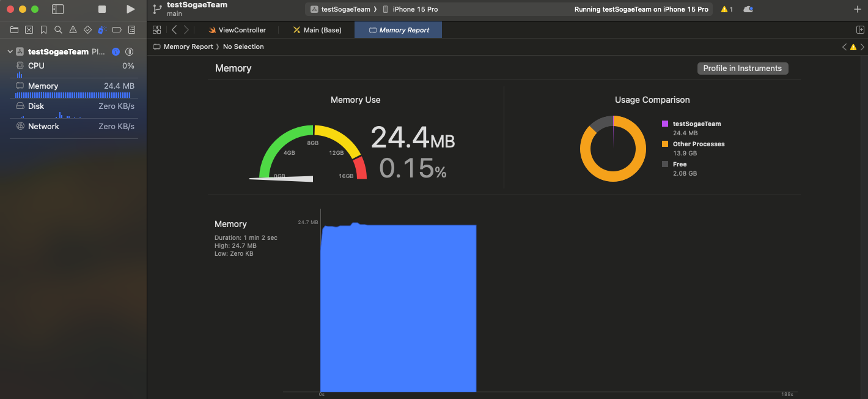This screenshot has height=399, width=868.
Task: Click the source control branch icon
Action: [157, 9]
